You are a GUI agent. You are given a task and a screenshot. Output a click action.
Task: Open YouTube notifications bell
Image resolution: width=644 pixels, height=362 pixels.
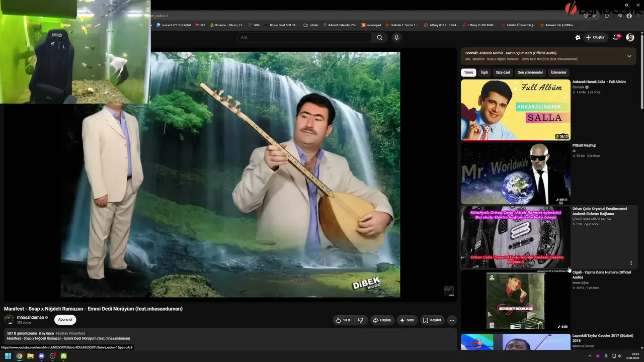(x=616, y=37)
